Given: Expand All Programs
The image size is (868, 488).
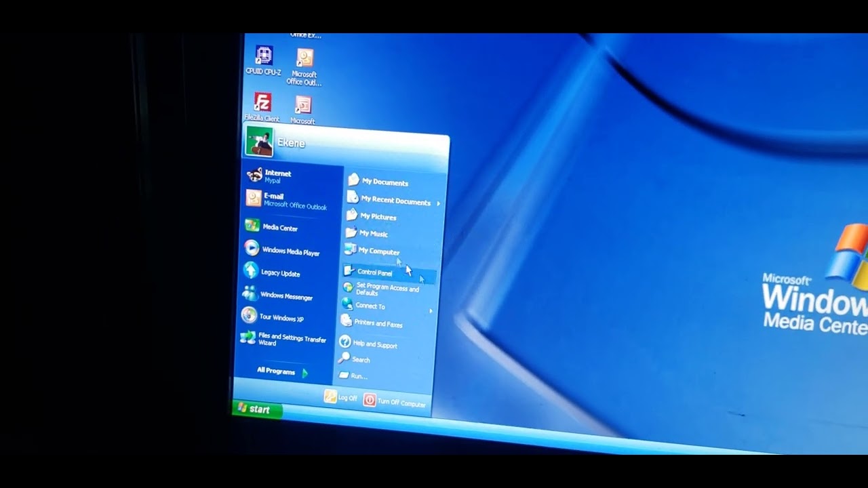Looking at the screenshot, I should 282,371.
